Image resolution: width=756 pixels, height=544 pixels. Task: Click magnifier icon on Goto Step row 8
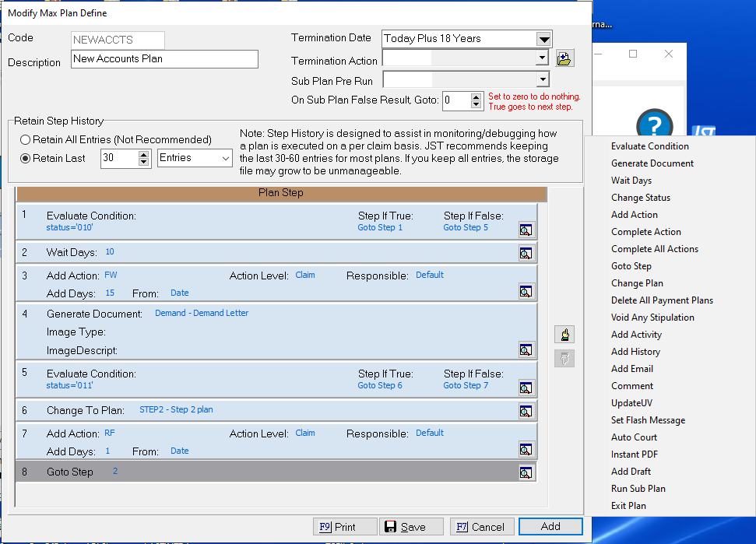tap(526, 472)
